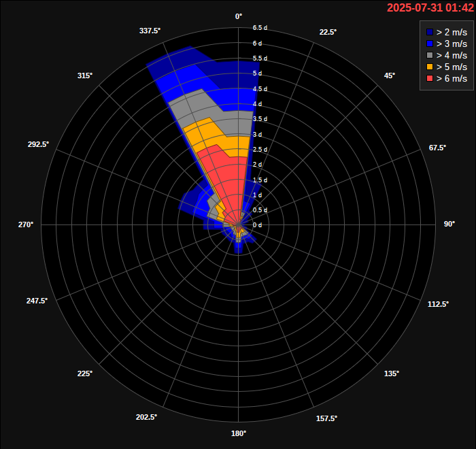The width and height of the screenshot is (476, 449).
Task: Click the red > 6 m/s legend swatch
Action: click(x=430, y=78)
